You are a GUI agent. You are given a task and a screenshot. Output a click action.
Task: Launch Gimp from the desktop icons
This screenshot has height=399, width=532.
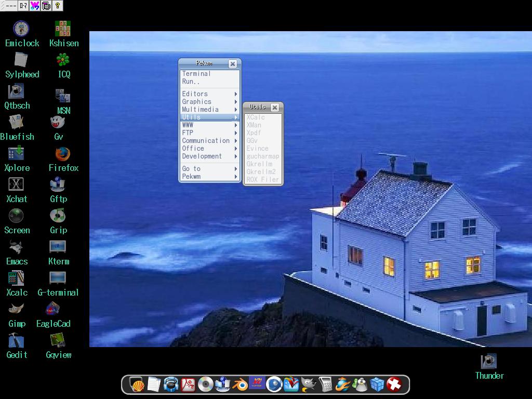[16, 310]
